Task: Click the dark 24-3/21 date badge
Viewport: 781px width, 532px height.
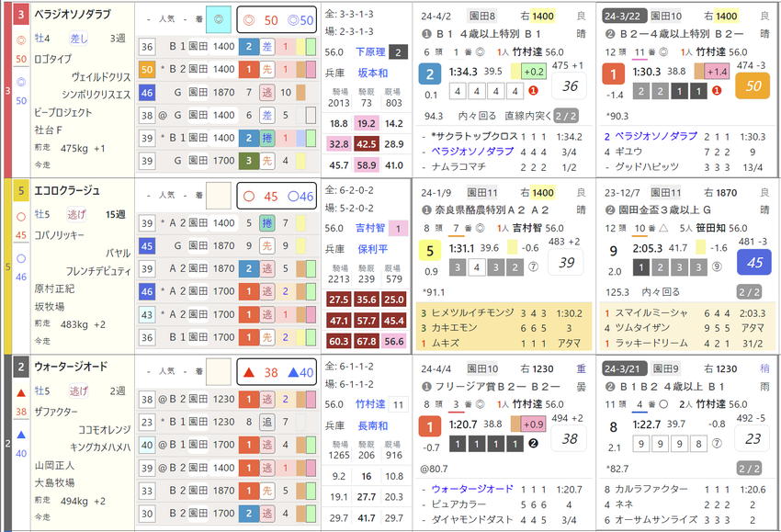Action: (623, 368)
